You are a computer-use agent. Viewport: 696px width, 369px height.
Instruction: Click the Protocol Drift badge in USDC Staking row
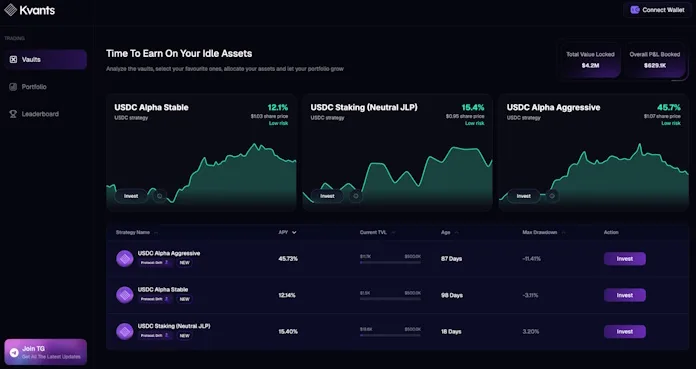click(x=155, y=336)
